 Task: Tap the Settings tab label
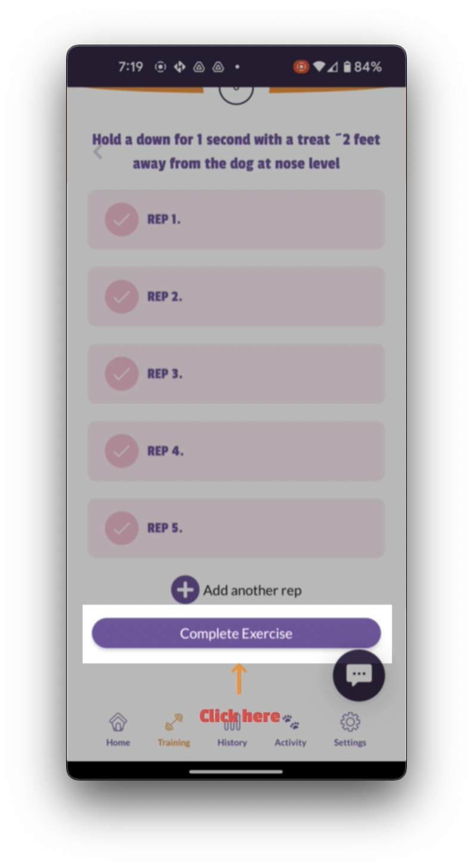tap(350, 742)
